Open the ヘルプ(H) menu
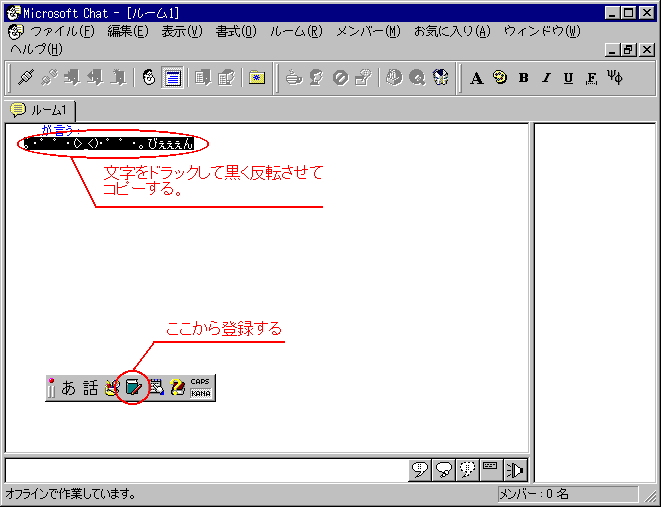The width and height of the screenshot is (661, 507). (36, 49)
